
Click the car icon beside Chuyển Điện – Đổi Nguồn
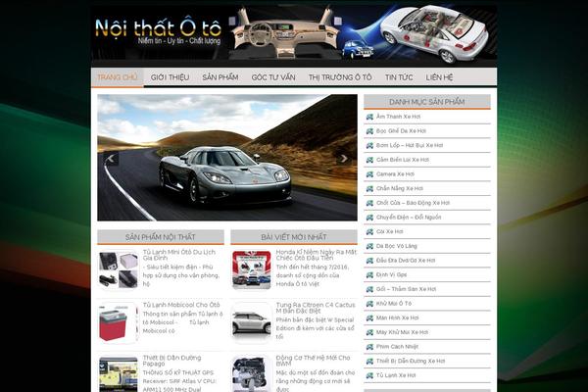369,218
